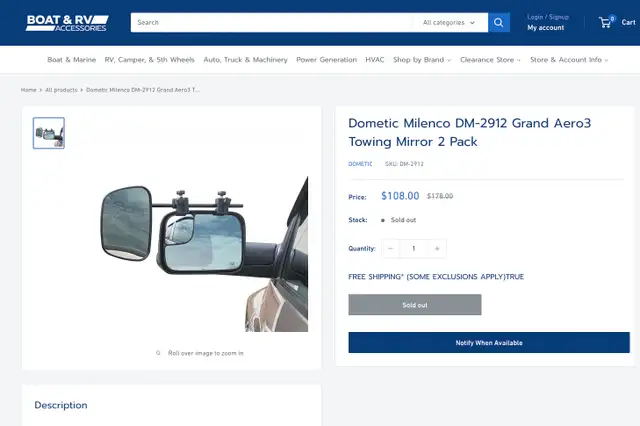Decrease quantity with the minus button
This screenshot has height=426, width=640.
pyautogui.click(x=391, y=248)
